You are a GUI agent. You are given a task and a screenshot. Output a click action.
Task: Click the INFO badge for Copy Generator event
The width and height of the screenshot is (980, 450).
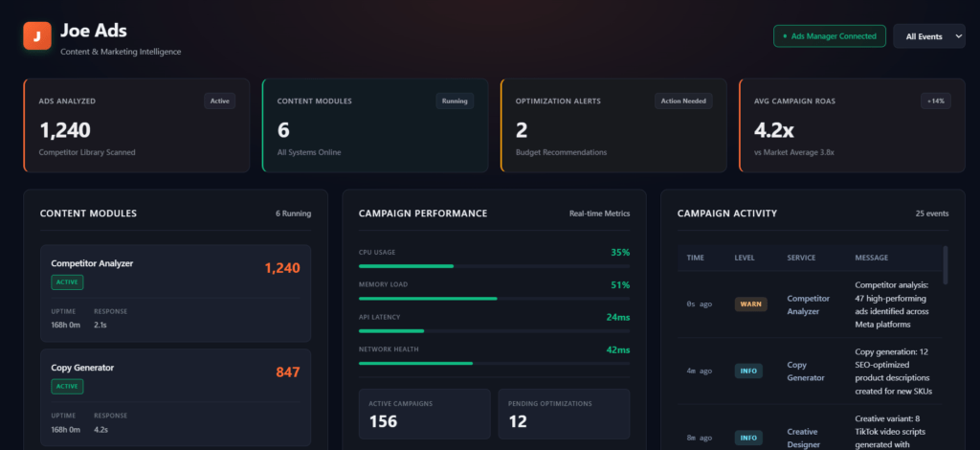pos(748,371)
